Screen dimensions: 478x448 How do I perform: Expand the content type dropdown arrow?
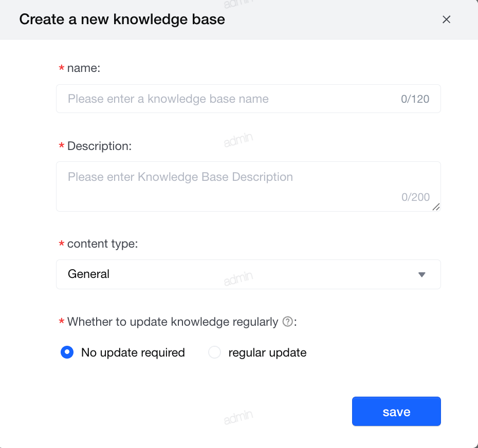[x=421, y=274]
